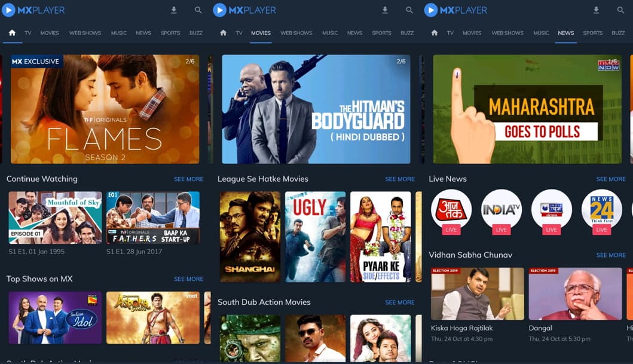The width and height of the screenshot is (633, 364).
Task: Resume the Mouthful of Sky episode thumbnail
Action: pos(55,218)
